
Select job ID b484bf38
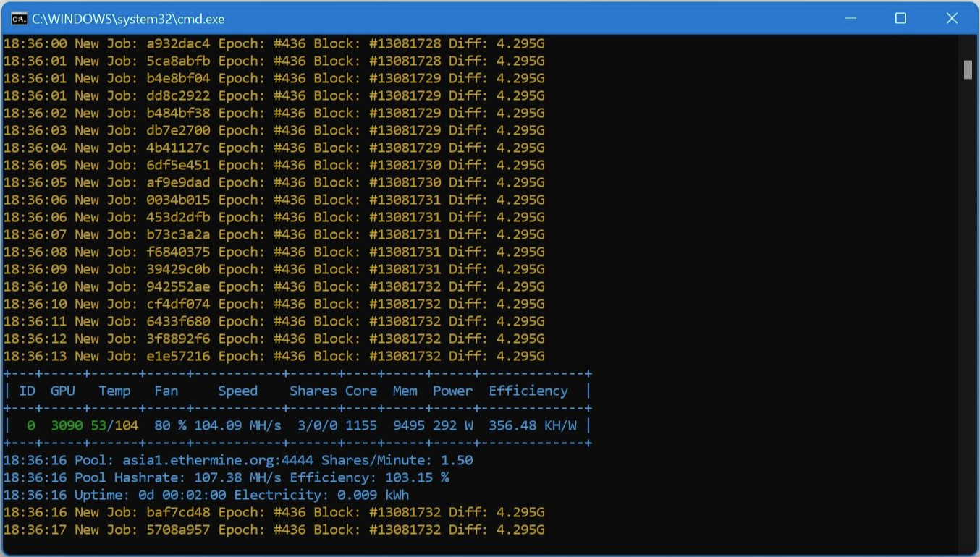pos(178,113)
